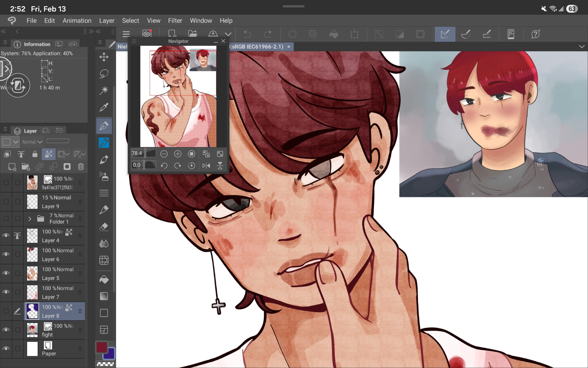This screenshot has width=588, height=368.
Task: Open dropdown arrow next to export icon
Action: 228,34
